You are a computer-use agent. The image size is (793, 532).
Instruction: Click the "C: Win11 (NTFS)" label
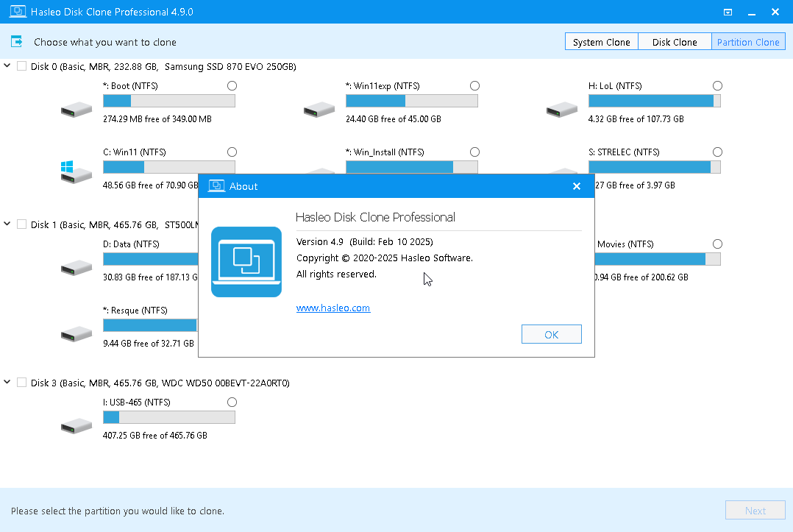[135, 152]
